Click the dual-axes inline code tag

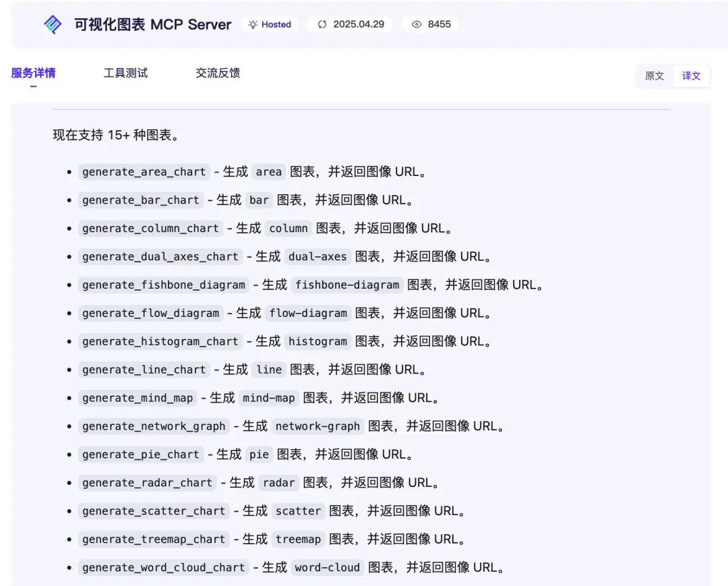click(317, 257)
